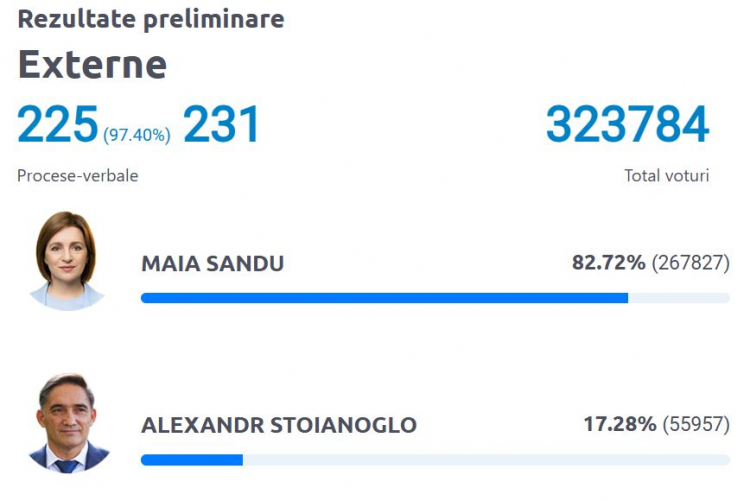Click Alexandr Stoianoglo's portrait photo
Image resolution: width=750 pixels, height=501 pixels.
click(68, 423)
